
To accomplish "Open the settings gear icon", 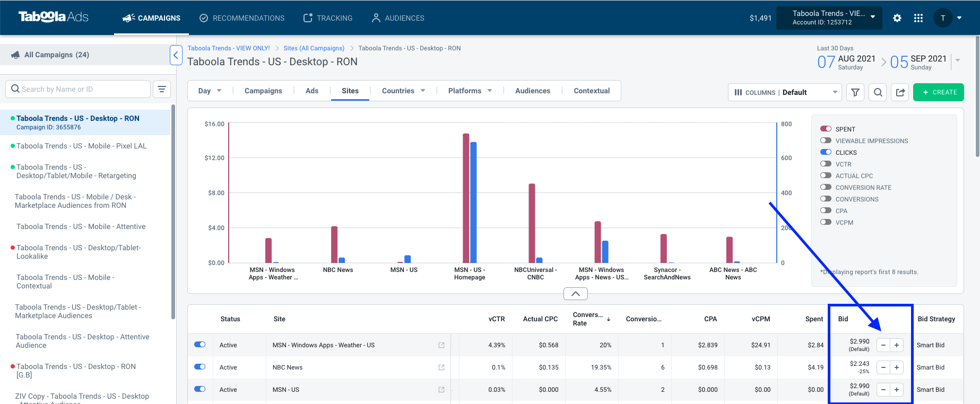I will point(897,18).
